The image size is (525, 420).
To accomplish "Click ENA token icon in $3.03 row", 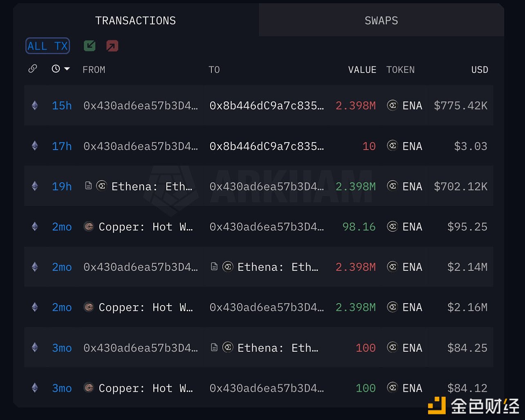I will (393, 145).
